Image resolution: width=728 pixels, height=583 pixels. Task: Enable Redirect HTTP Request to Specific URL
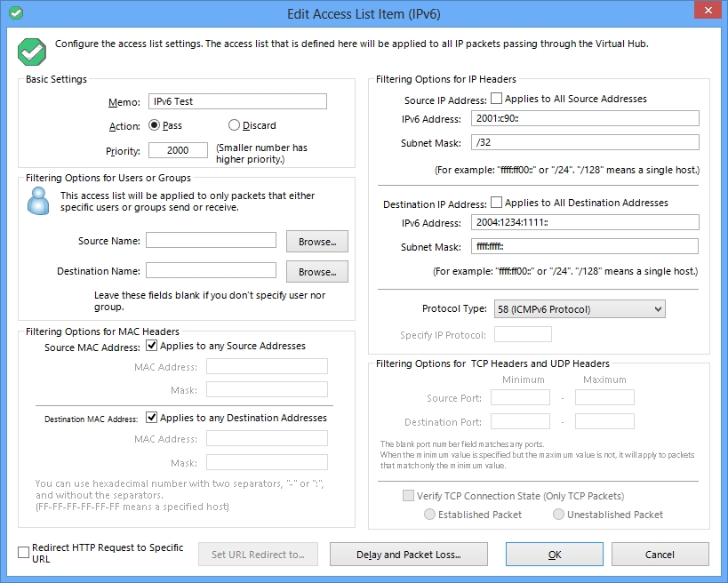point(23,553)
